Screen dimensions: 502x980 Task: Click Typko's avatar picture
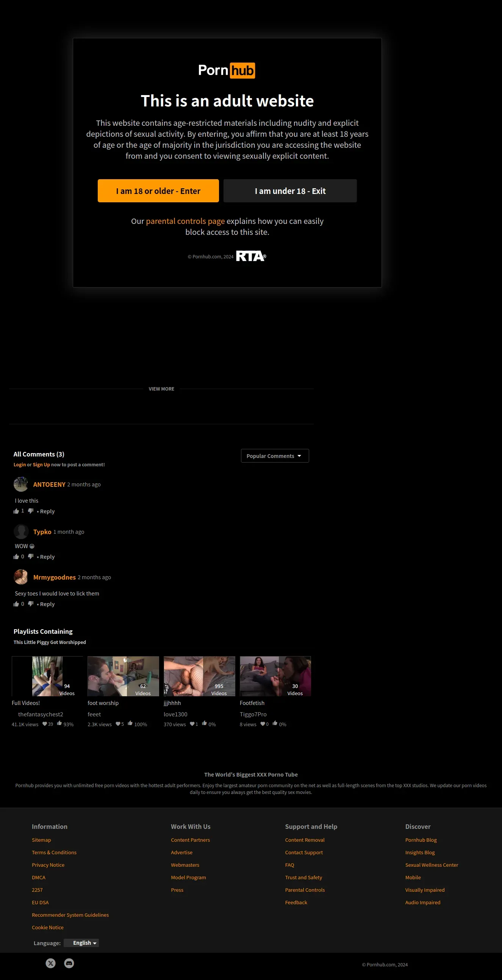point(21,531)
